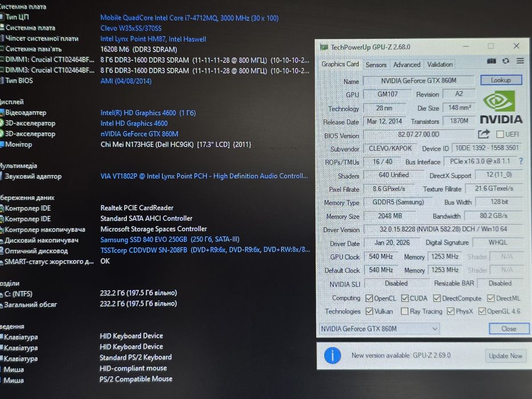Click PS/2 Compatible Mouse entry
This screenshot has height=399, width=532.
point(136,379)
